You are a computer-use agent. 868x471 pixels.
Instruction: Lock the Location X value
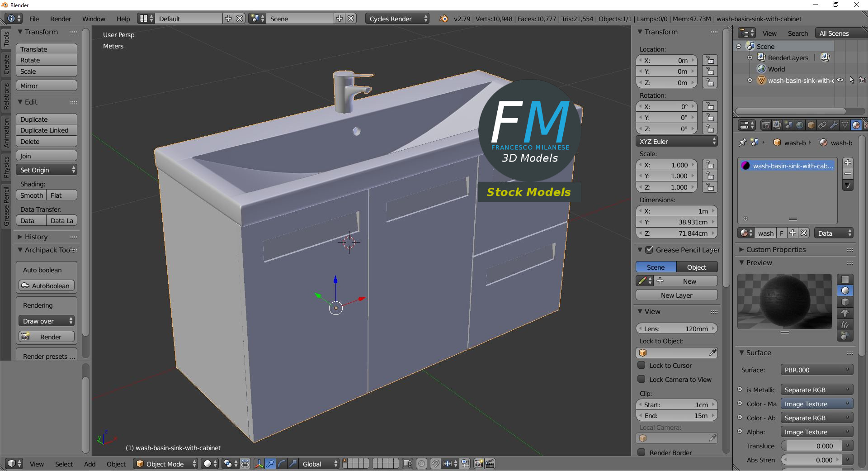(710, 60)
